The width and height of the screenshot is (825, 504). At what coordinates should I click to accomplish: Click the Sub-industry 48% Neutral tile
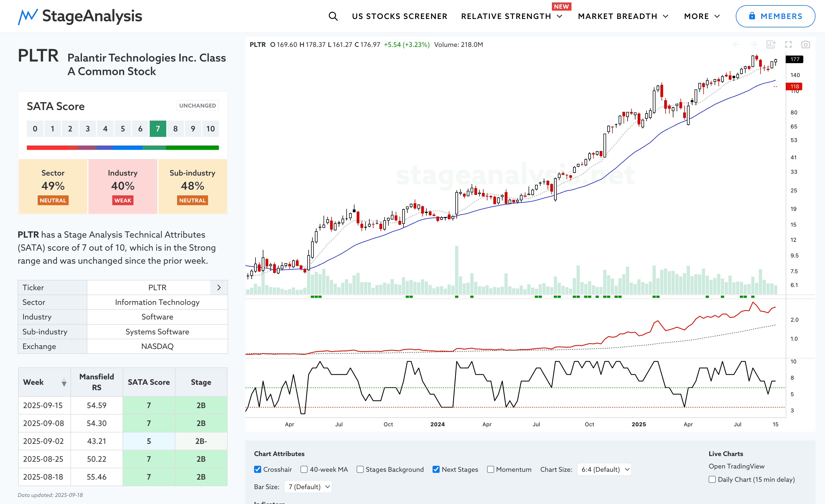(193, 186)
